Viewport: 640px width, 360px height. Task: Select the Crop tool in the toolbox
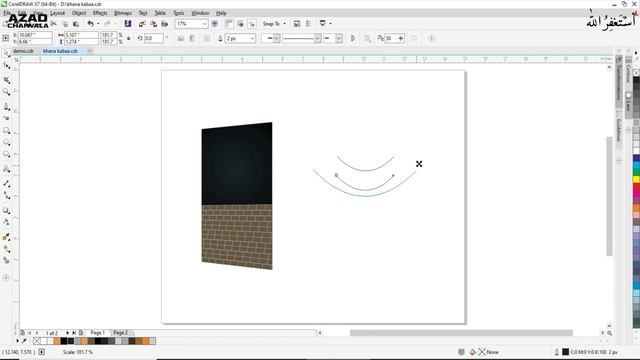click(6, 80)
